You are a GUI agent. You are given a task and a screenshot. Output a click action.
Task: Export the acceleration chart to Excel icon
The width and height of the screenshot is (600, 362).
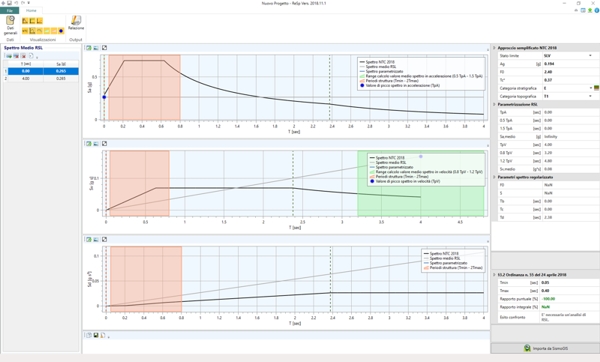89,48
